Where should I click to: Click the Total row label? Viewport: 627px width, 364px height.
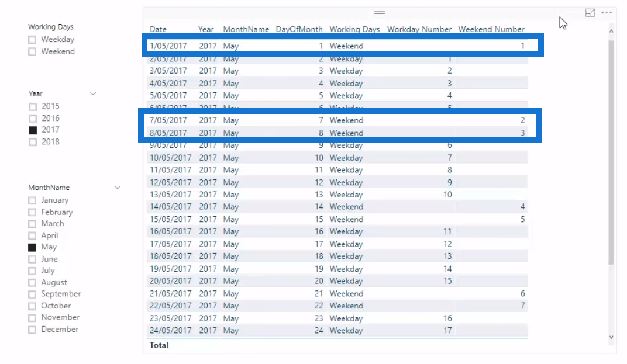click(159, 345)
